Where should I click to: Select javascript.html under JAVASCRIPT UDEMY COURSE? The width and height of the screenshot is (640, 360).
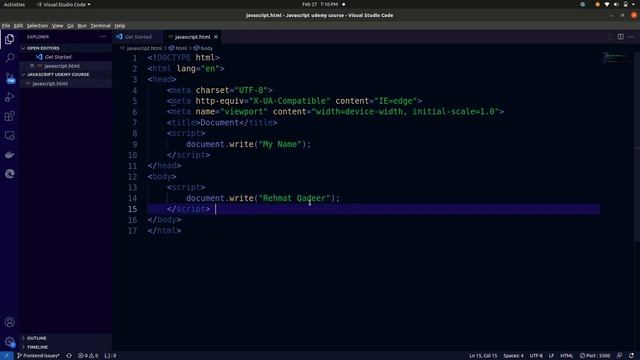click(50, 84)
